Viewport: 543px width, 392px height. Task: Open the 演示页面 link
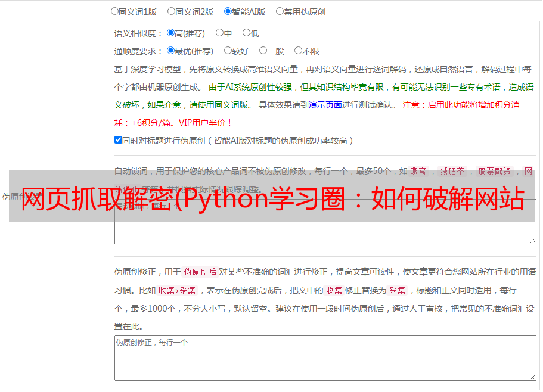point(325,105)
